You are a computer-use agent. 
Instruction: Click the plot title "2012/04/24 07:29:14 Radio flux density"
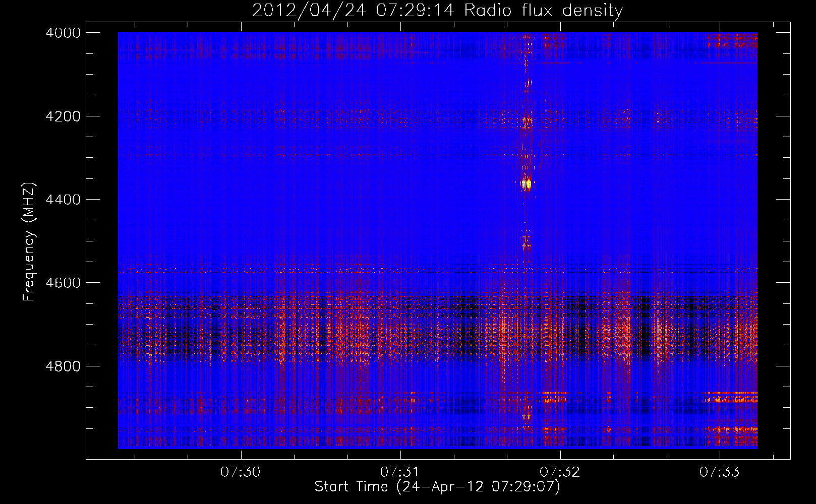point(437,10)
